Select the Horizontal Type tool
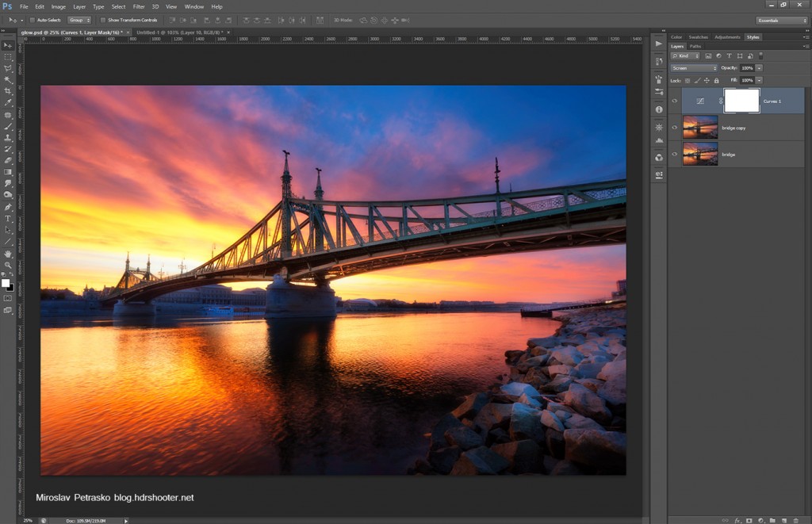 tap(8, 218)
